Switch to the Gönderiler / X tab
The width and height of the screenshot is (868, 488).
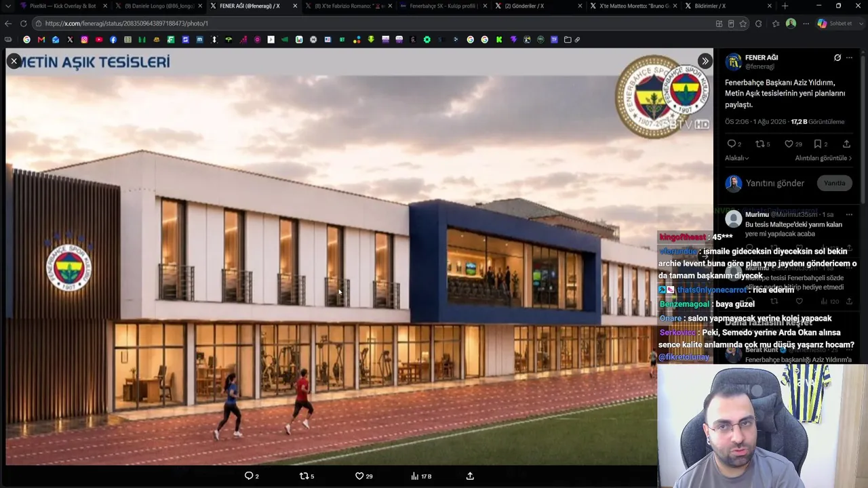click(x=538, y=6)
